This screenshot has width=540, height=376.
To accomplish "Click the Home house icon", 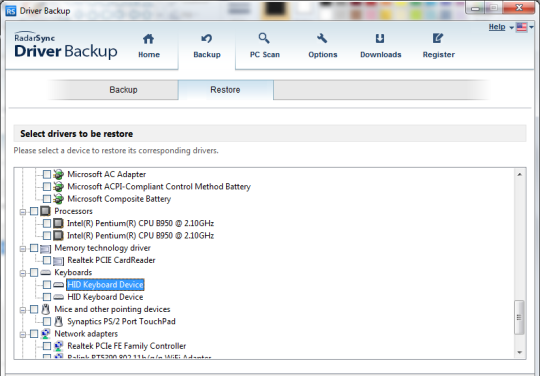I will [148, 39].
